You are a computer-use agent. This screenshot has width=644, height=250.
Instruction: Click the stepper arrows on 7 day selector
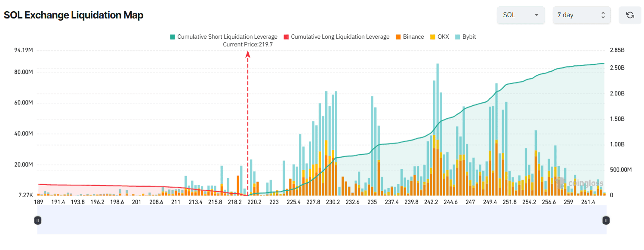point(603,15)
